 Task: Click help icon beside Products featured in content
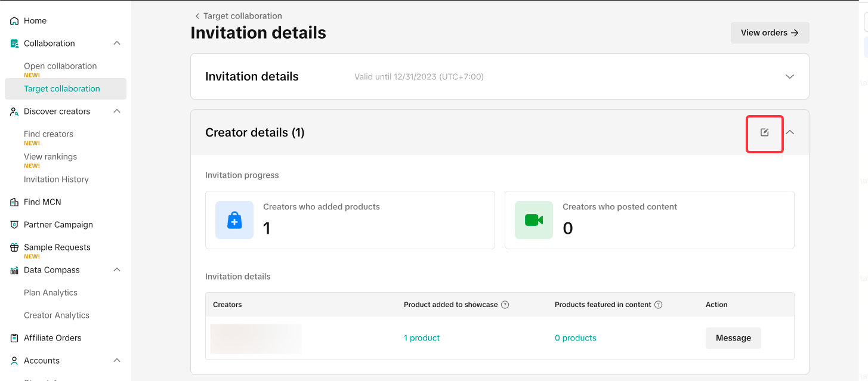pyautogui.click(x=659, y=305)
